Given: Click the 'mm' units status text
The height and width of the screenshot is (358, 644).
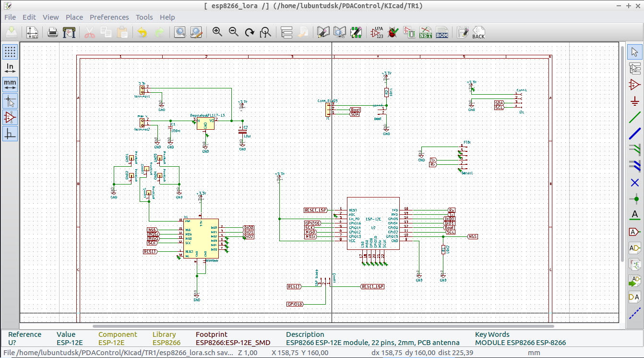Looking at the screenshot, I should [x=534, y=353].
